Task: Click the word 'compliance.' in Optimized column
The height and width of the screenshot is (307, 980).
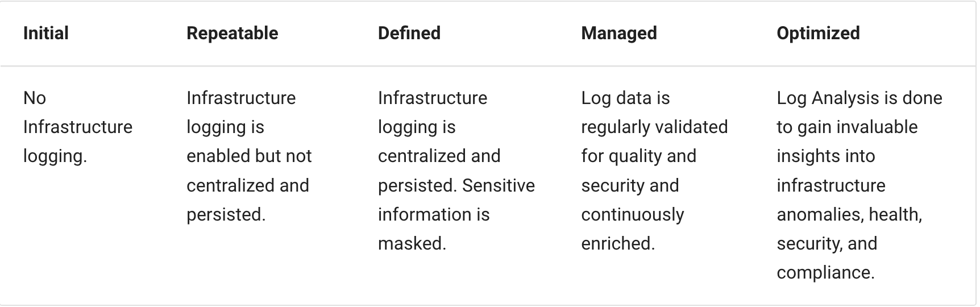Action: pos(825,273)
